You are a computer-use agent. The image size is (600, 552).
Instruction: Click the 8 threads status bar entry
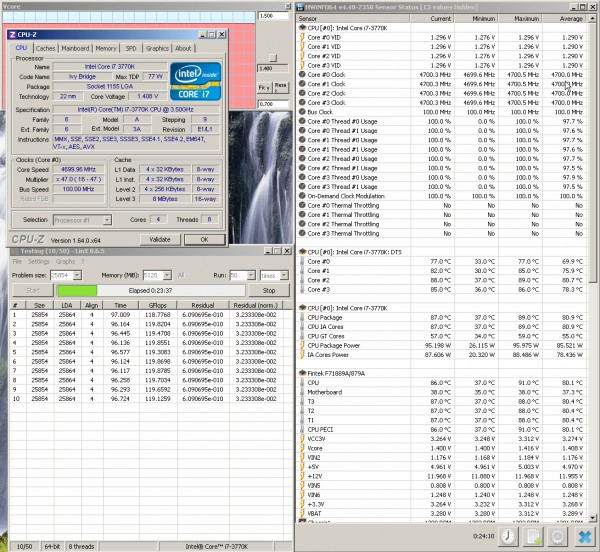(x=81, y=546)
